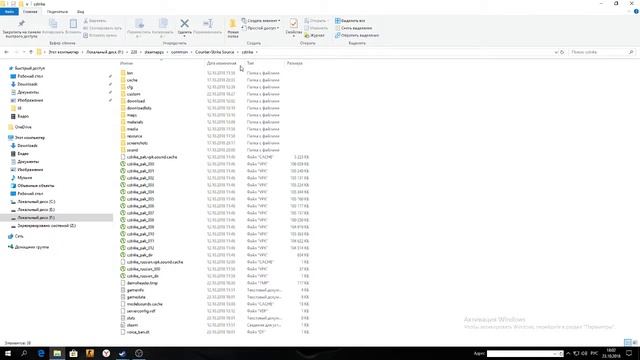The image size is (640, 360).
Task: Open the Microsoft Store taskbar icon
Action: pyautogui.click(x=73, y=353)
